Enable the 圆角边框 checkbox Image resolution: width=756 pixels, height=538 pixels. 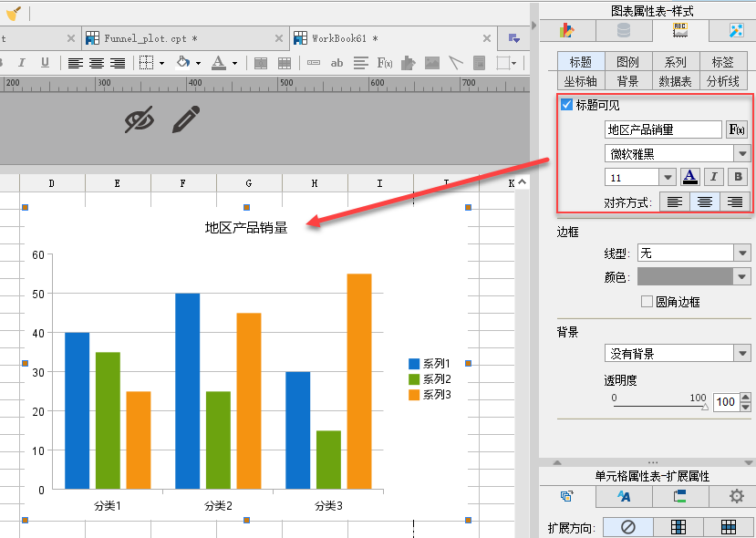click(647, 302)
